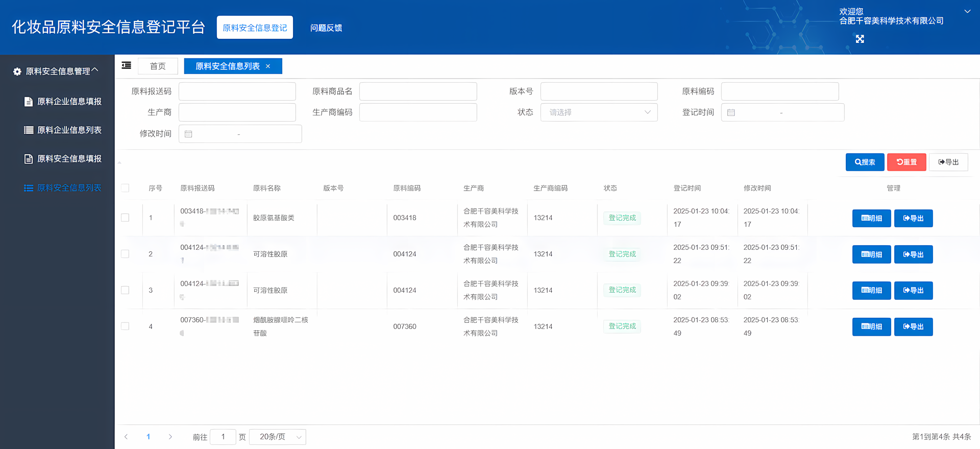Click the 登记时间 column header
This screenshot has height=449, width=980.
click(x=687, y=188)
